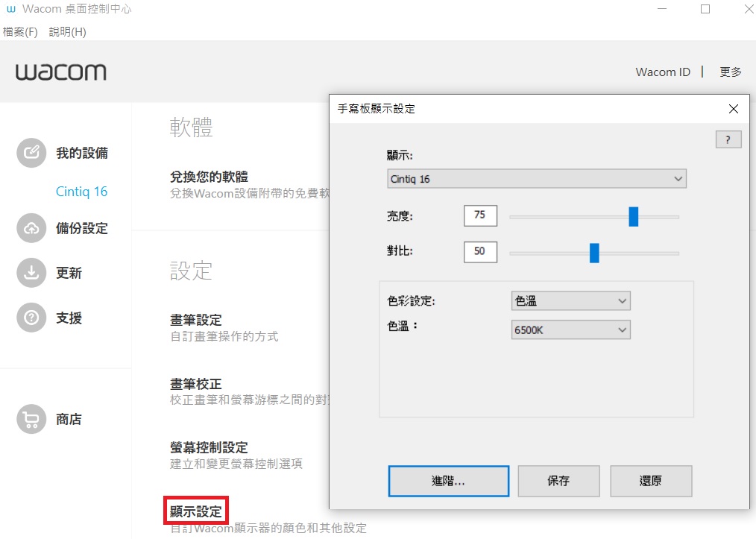Expand the 色溫 6500K dropdown

571,330
